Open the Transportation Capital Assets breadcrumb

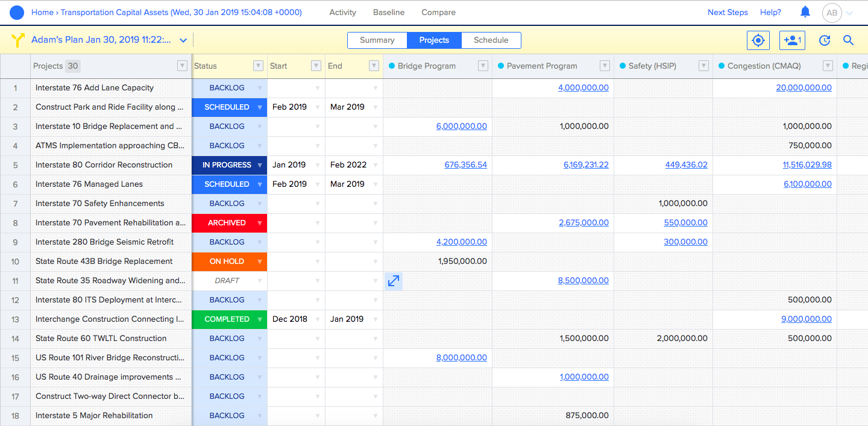(181, 12)
